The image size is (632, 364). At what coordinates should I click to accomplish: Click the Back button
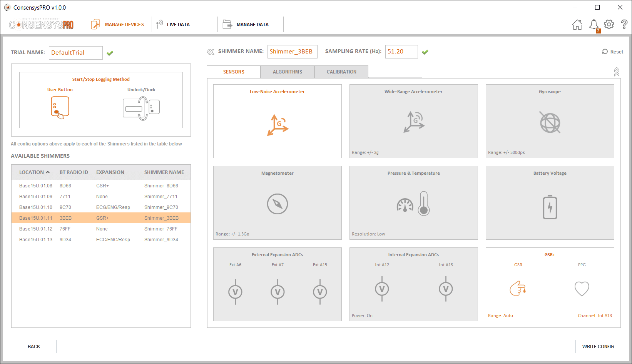click(x=34, y=347)
